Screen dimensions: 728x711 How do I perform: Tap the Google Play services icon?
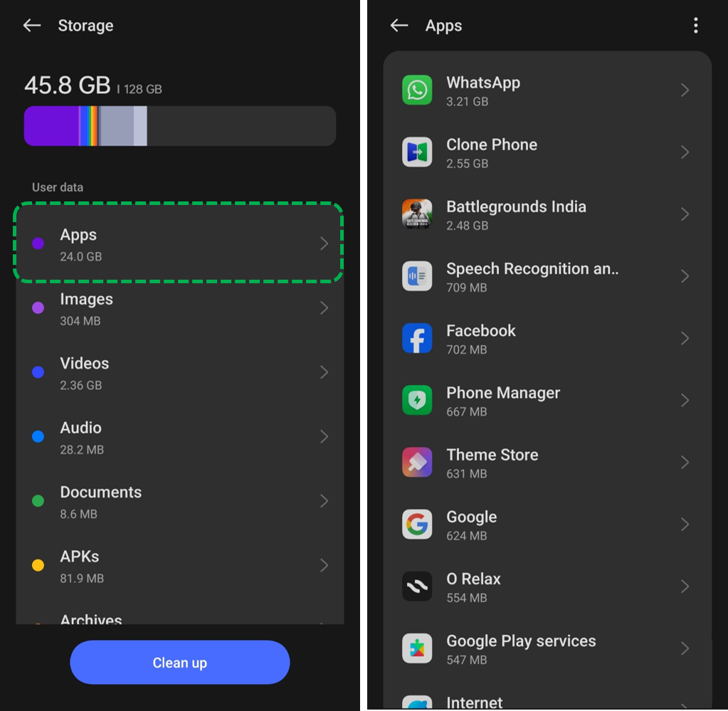click(x=417, y=648)
